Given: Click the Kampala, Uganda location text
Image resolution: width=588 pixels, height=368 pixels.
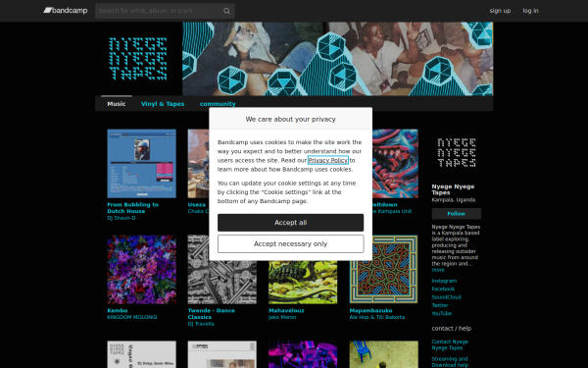Looking at the screenshot, I should click(x=454, y=200).
